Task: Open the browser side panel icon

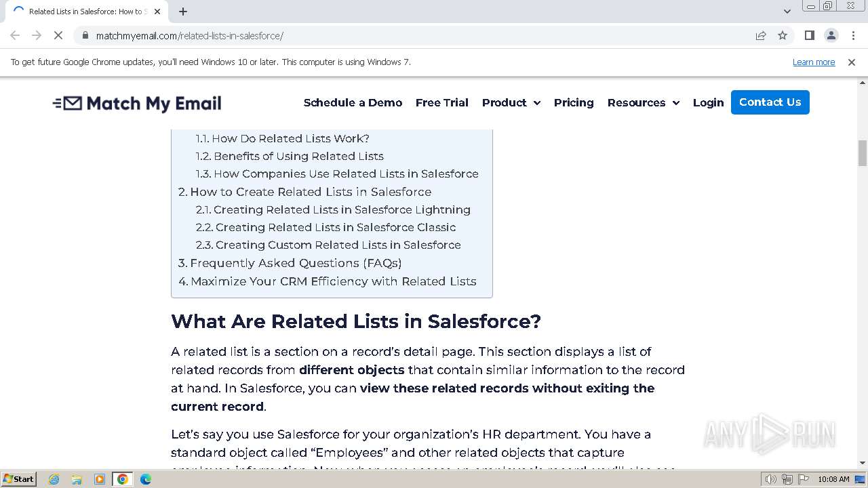Action: pyautogui.click(x=809, y=35)
